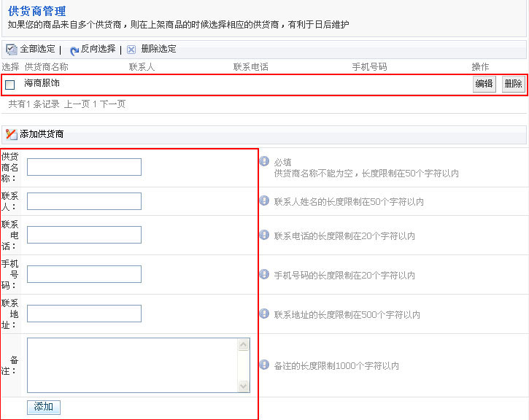The width and height of the screenshot is (529, 420).
Task: Focus the 供货商名称 input field
Action: coord(84,167)
